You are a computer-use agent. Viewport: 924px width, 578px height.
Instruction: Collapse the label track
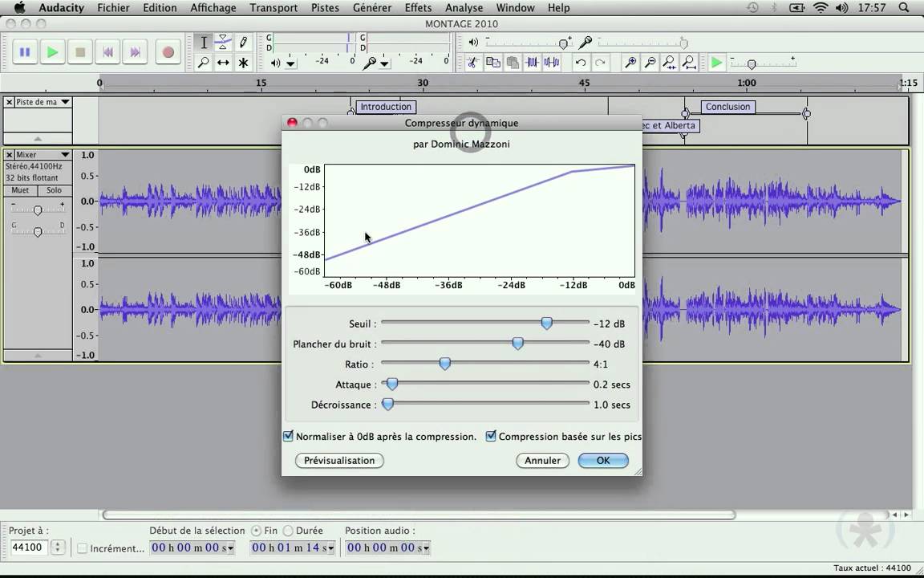pos(38,139)
